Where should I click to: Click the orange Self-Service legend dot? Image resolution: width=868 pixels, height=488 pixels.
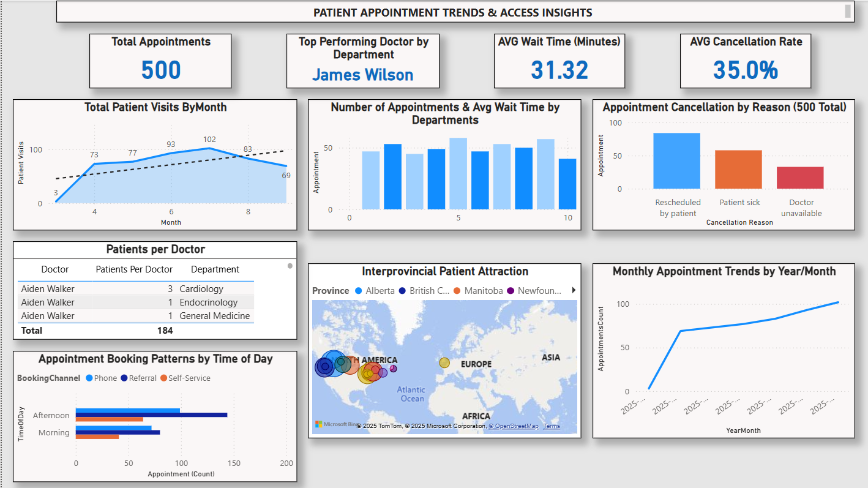(164, 378)
